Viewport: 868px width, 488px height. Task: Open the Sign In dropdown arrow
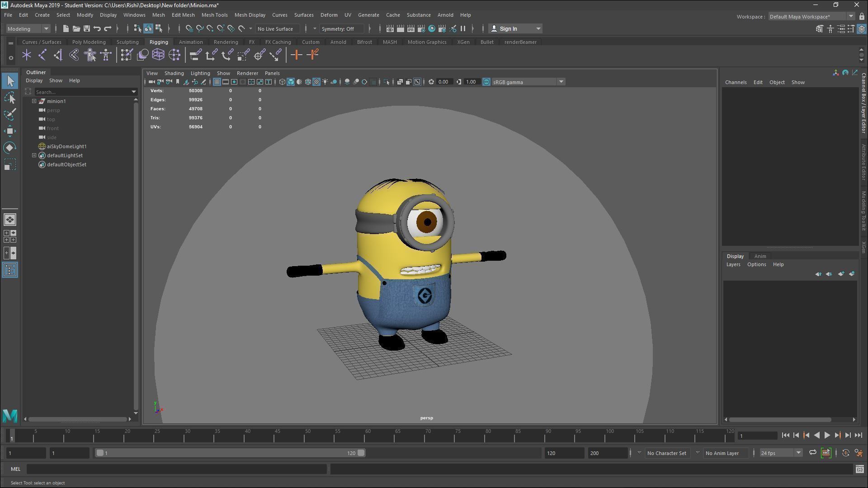[x=538, y=29]
